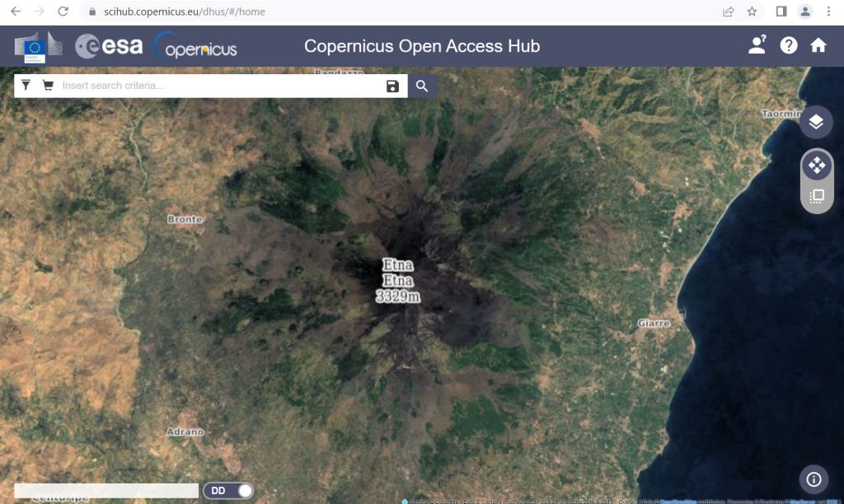Reload the page in the browser
This screenshot has height=504, width=844.
coord(63,12)
